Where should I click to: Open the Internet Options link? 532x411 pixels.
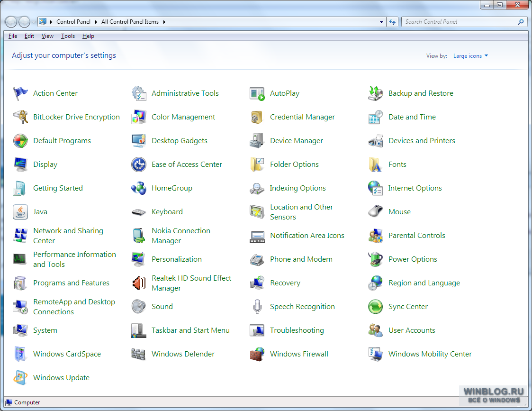(415, 188)
